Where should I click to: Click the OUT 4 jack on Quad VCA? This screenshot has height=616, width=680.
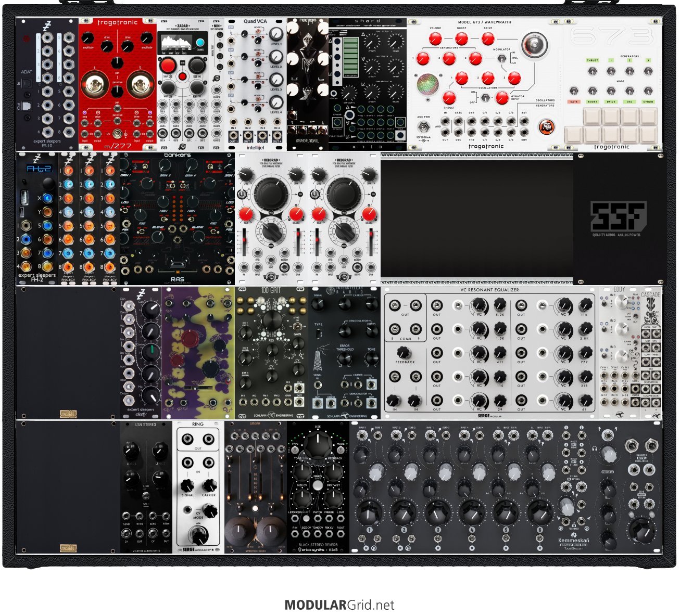(277, 134)
